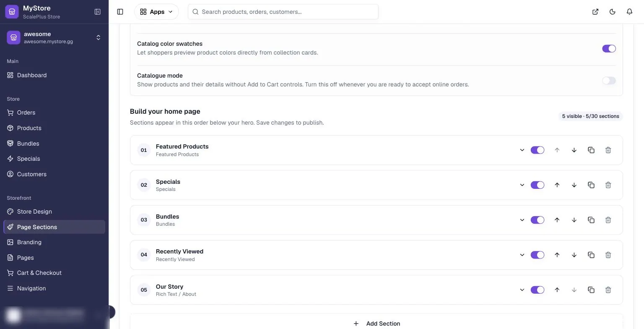Toggle sidebar icon in top bar
Image resolution: width=644 pixels, height=329 pixels.
tap(120, 12)
